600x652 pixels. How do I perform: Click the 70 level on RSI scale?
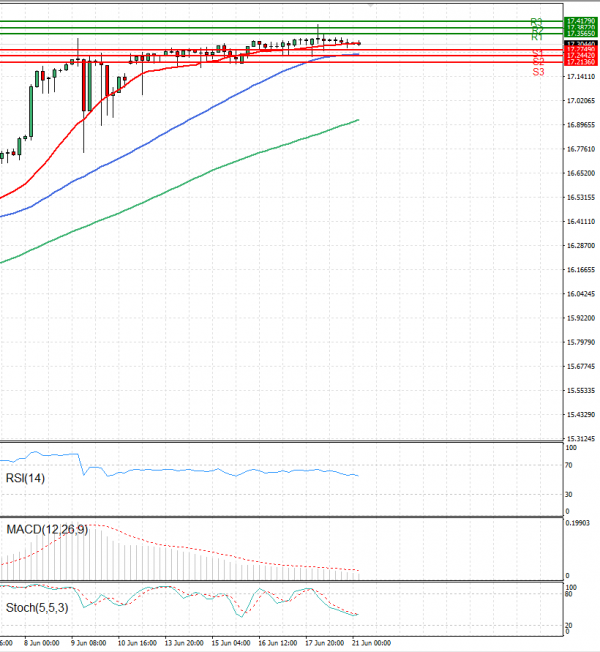point(569,465)
